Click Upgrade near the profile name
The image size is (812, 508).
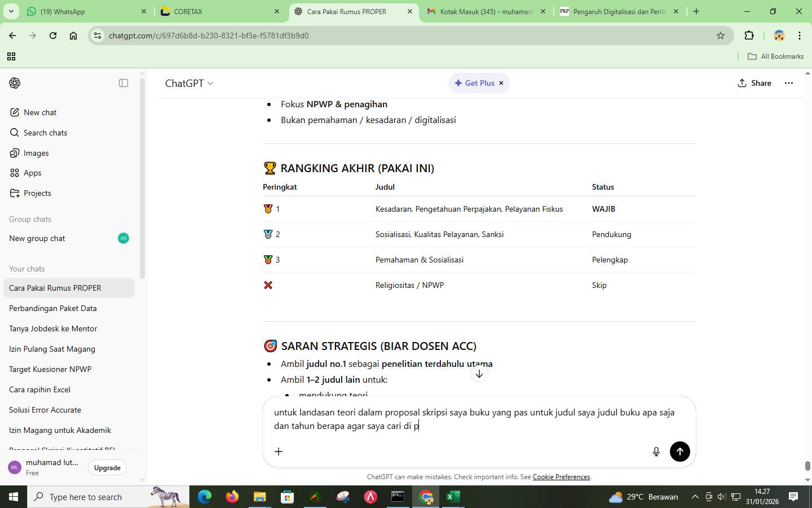[x=107, y=467]
